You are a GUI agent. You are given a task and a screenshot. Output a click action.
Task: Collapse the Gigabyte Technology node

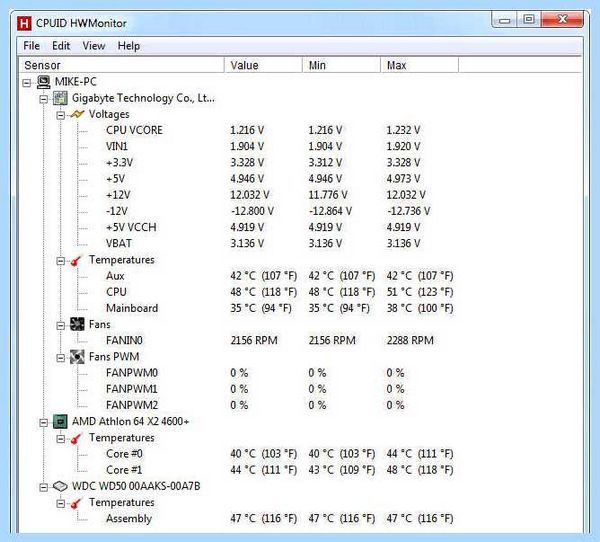44,99
